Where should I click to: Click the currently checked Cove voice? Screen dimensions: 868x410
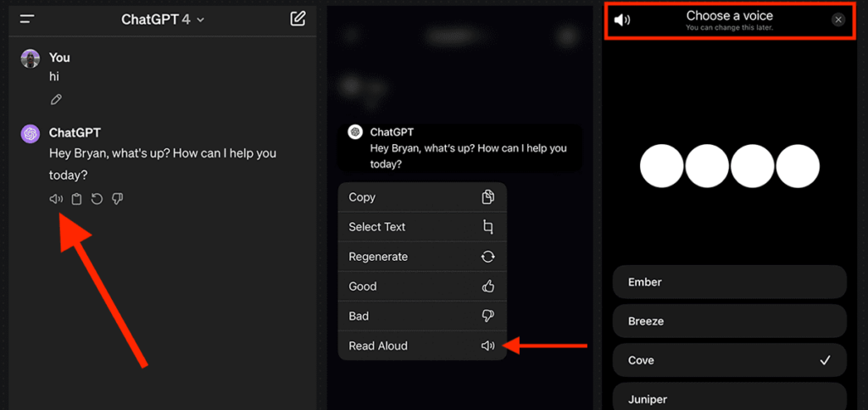730,360
